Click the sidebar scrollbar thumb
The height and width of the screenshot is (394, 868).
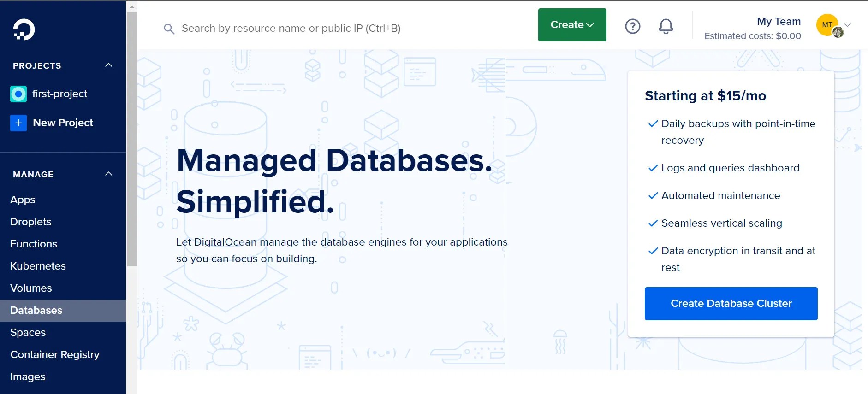tap(131, 139)
